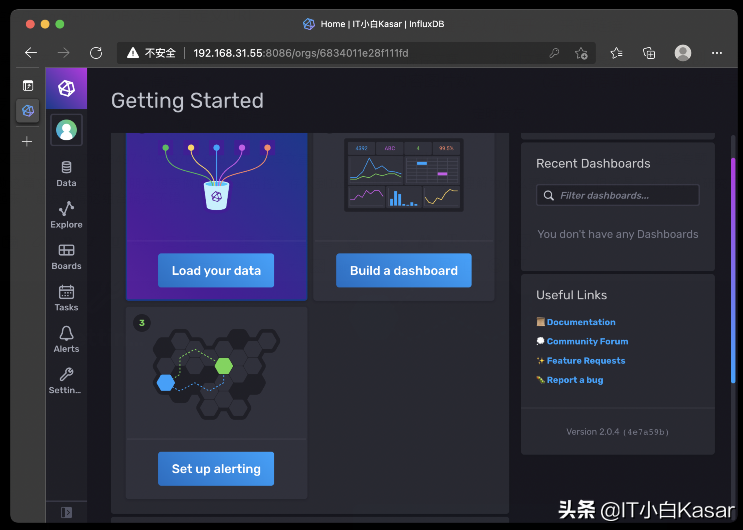The image size is (743, 530).
Task: Select the InfluxDB tab in the vertical tab strip
Action: click(28, 111)
